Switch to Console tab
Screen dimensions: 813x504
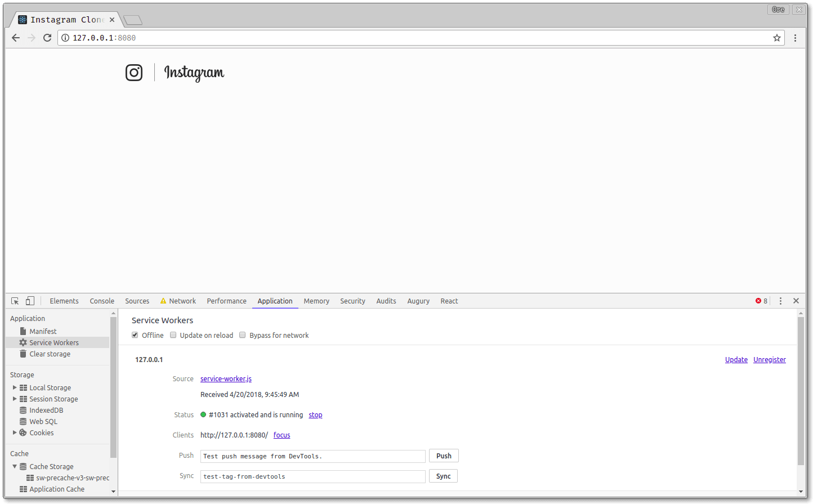coord(102,301)
